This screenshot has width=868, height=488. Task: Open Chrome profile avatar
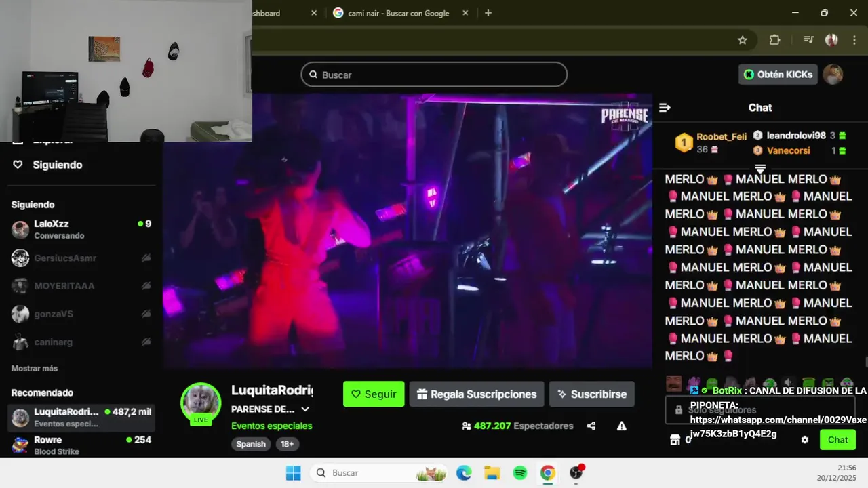[831, 40]
